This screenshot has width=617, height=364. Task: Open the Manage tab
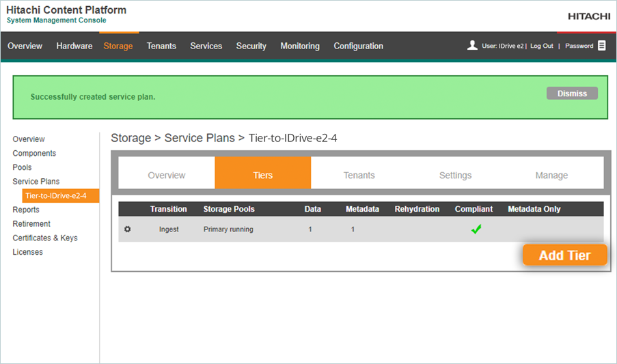point(551,176)
